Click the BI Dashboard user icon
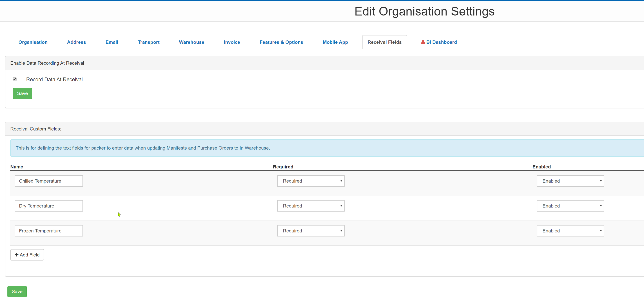 (423, 42)
